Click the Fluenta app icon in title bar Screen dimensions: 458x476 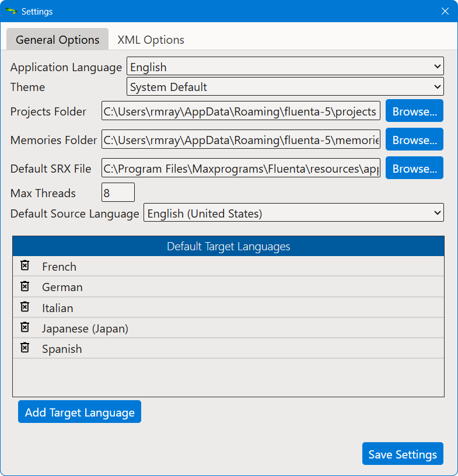(x=11, y=11)
